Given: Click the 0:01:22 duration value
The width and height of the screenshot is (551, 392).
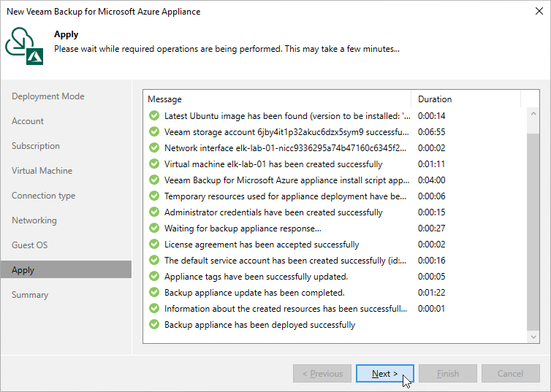Looking at the screenshot, I should click(432, 292).
